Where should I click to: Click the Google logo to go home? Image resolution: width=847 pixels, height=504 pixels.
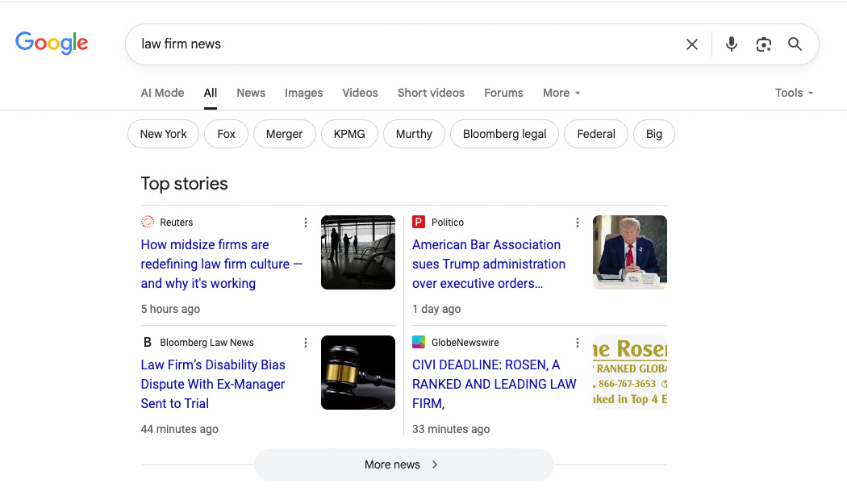point(52,44)
